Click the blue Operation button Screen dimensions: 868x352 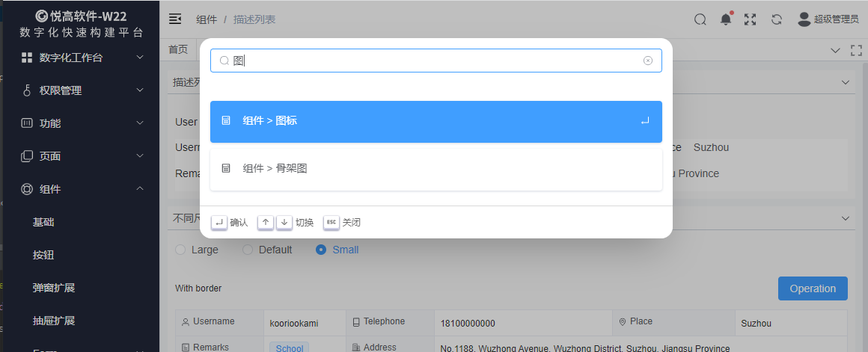(813, 288)
